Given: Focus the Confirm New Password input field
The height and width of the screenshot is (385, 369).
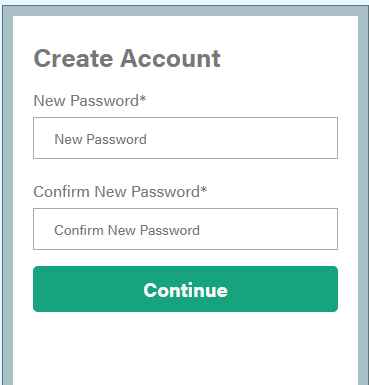Looking at the screenshot, I should click(x=185, y=229).
